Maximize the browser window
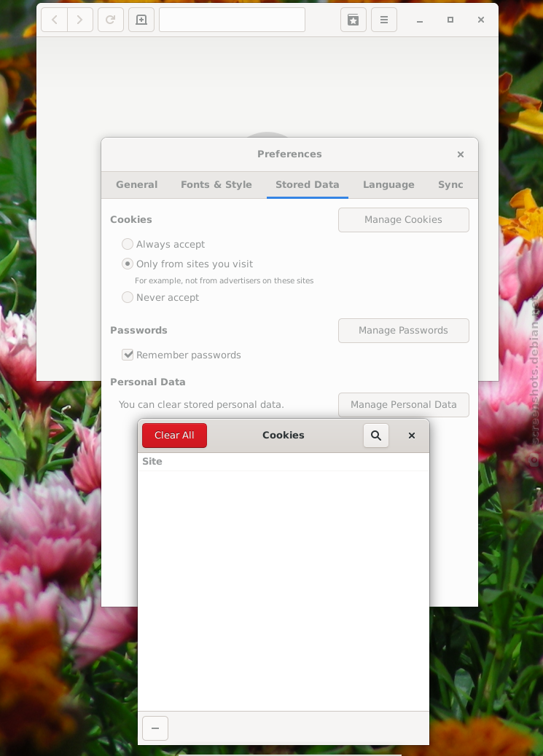The width and height of the screenshot is (543, 756). pyautogui.click(x=450, y=20)
